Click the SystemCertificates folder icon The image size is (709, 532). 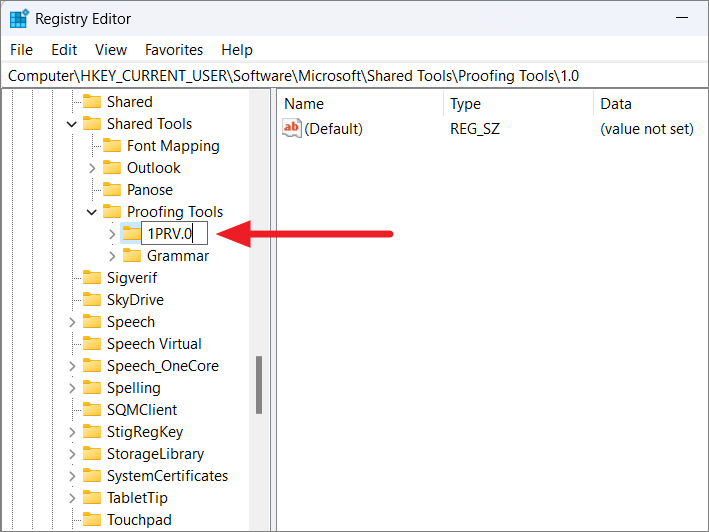pyautogui.click(x=92, y=476)
